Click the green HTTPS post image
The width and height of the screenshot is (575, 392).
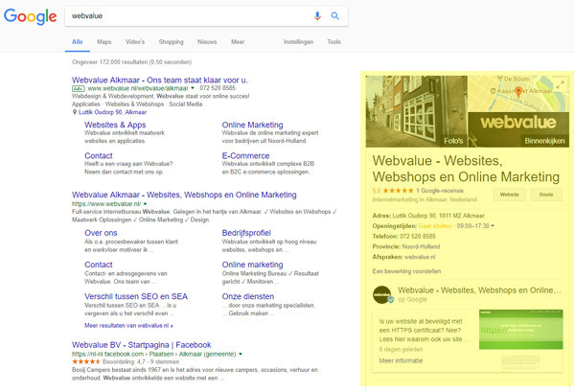pyautogui.click(x=520, y=330)
